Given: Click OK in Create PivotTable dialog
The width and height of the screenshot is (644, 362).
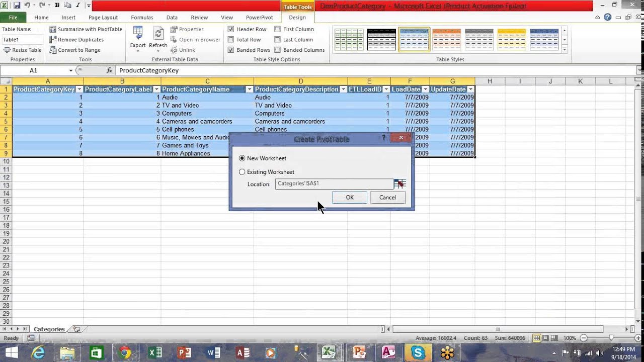Looking at the screenshot, I should (x=350, y=198).
